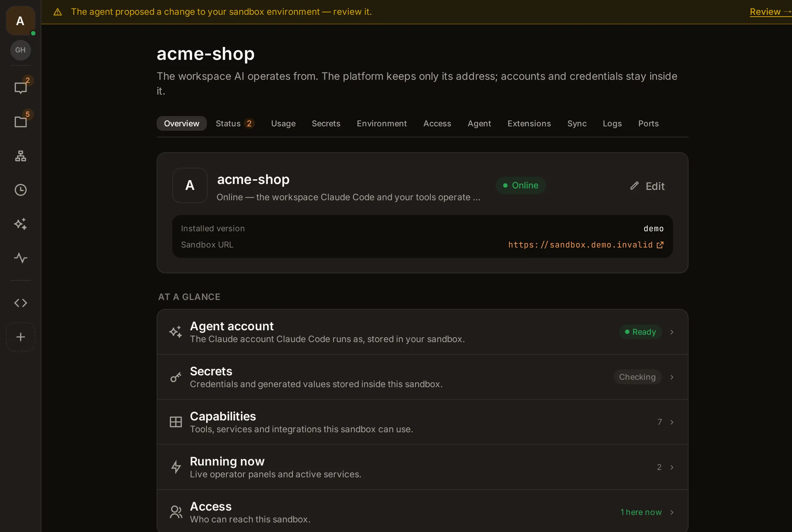Switch to the Status tab
The image size is (792, 532).
(235, 123)
